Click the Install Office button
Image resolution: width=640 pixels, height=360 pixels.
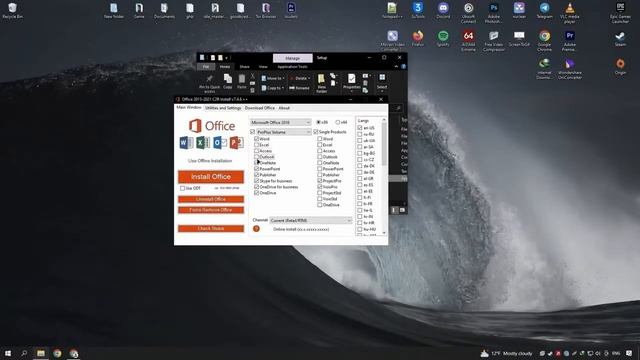click(211, 177)
